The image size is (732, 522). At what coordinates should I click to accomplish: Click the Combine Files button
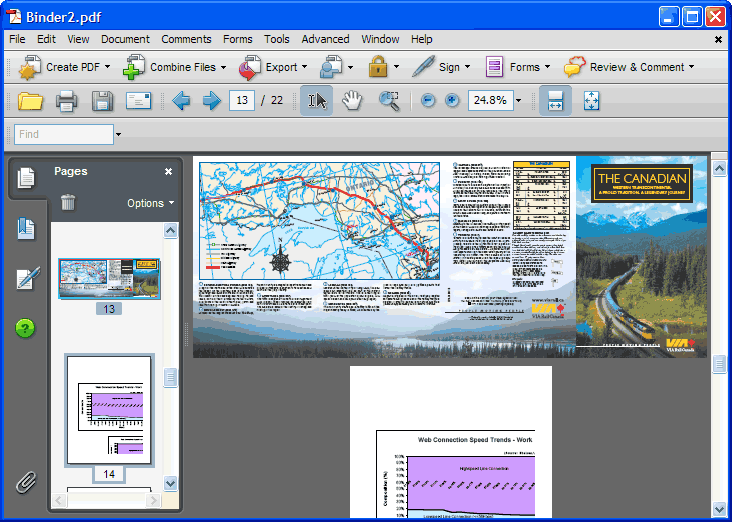click(174, 67)
